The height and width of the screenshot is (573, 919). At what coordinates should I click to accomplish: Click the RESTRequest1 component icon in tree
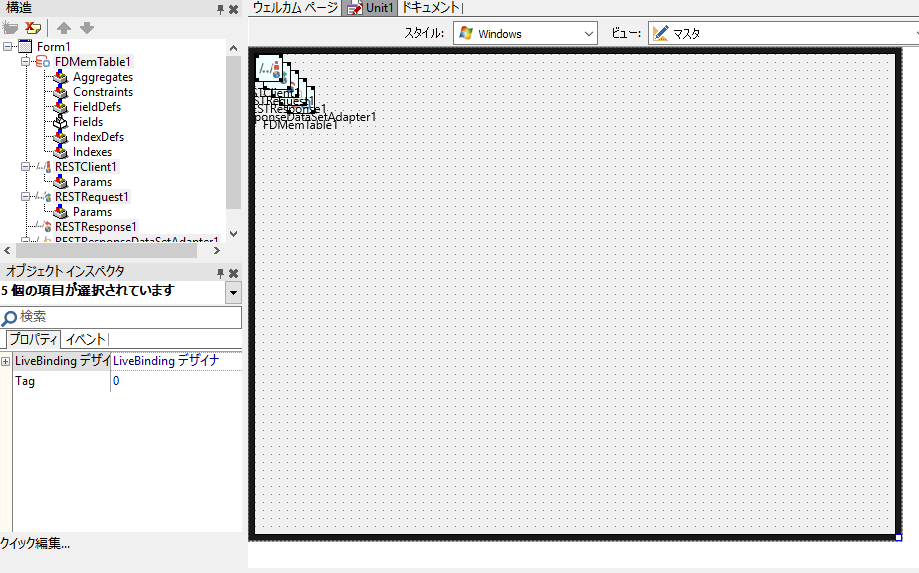click(43, 197)
